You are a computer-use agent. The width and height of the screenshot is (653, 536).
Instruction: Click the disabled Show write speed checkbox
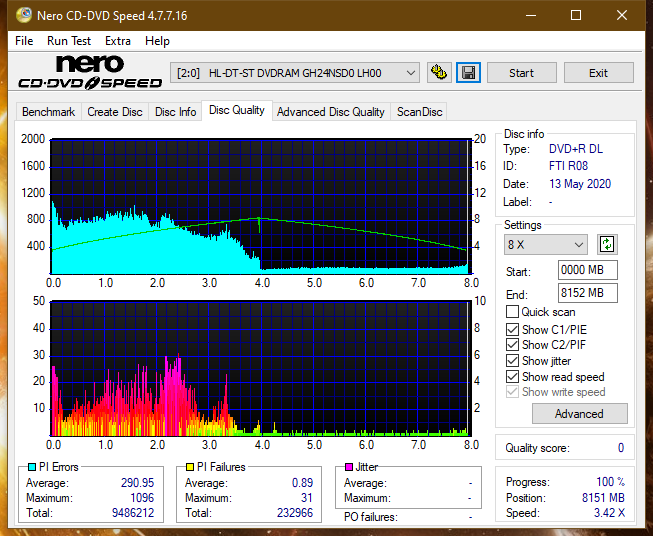(x=512, y=392)
